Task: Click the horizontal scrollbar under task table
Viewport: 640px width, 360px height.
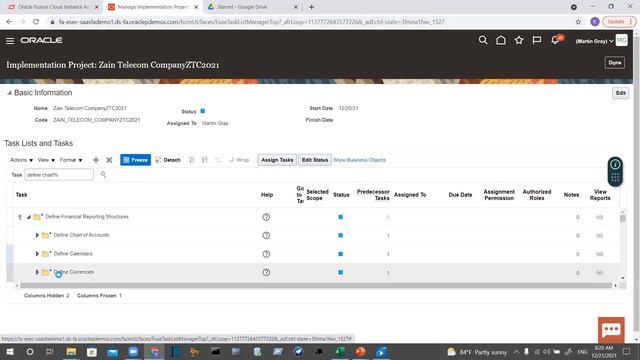Action: 316,285
